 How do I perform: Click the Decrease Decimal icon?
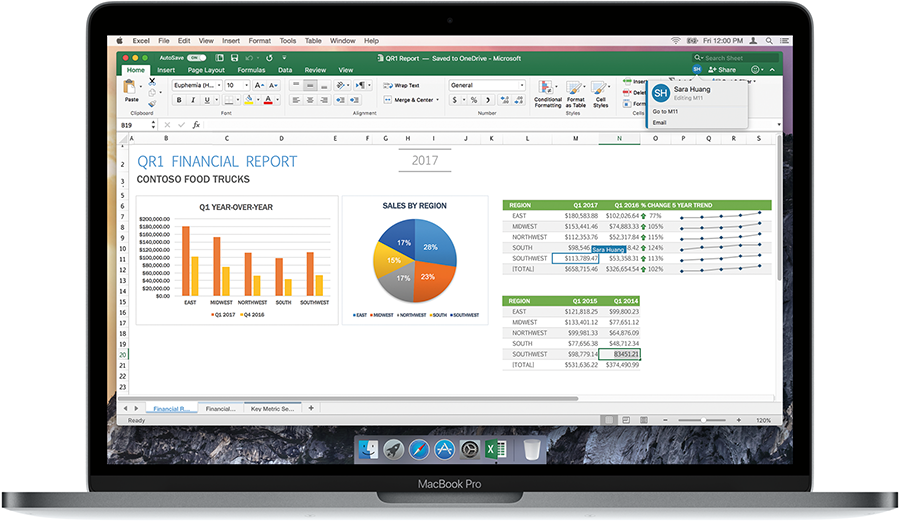[x=519, y=100]
